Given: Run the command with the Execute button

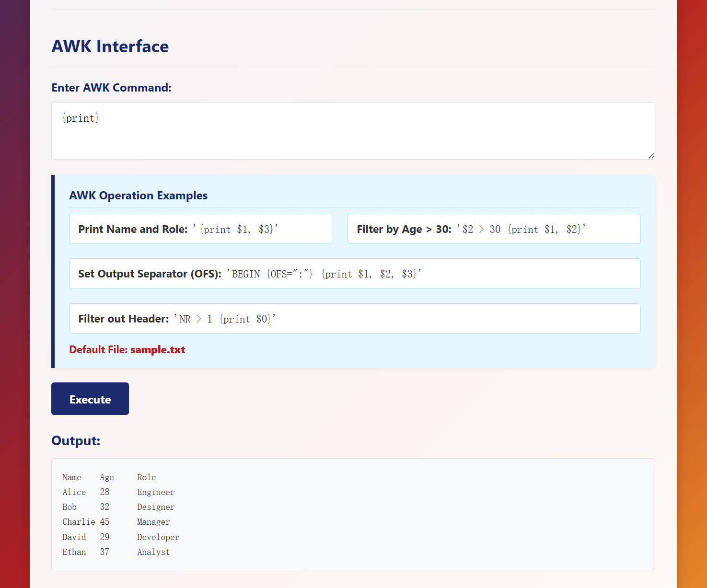Looking at the screenshot, I should point(90,399).
